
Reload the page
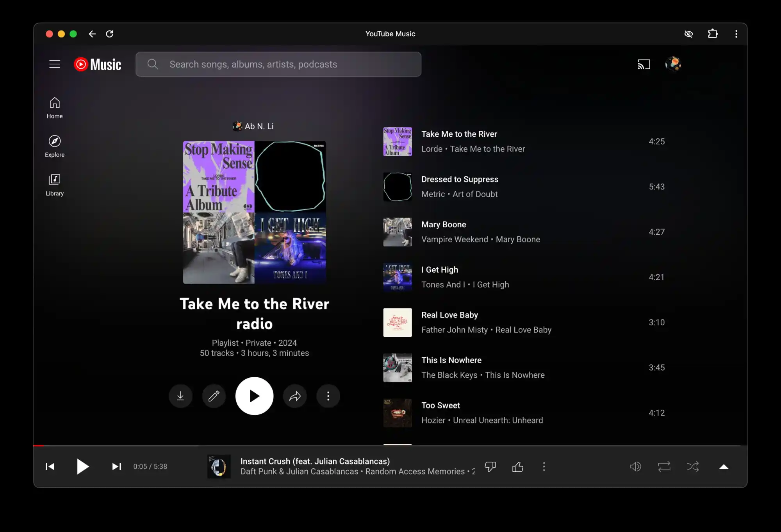point(110,34)
